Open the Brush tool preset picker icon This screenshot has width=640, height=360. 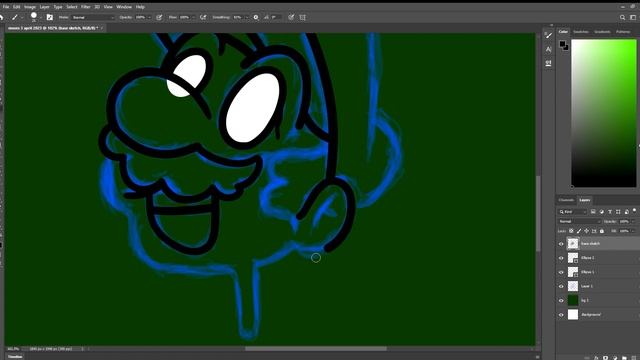(x=15, y=18)
